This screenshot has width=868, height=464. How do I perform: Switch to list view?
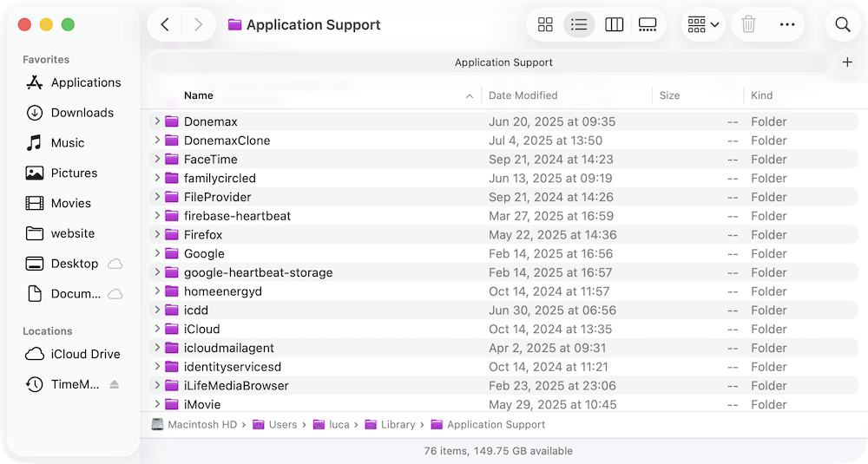579,24
